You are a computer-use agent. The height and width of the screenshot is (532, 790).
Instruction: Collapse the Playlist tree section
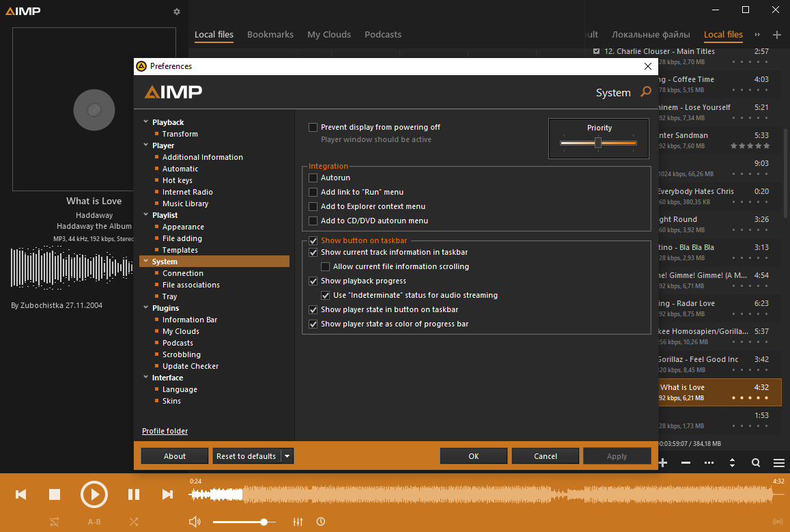pos(145,214)
